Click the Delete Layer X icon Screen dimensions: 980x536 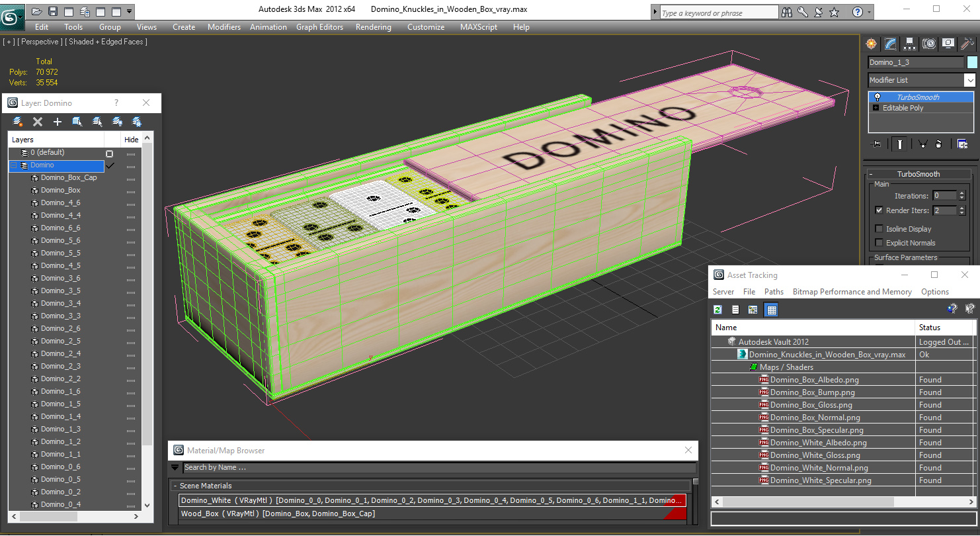(x=38, y=122)
